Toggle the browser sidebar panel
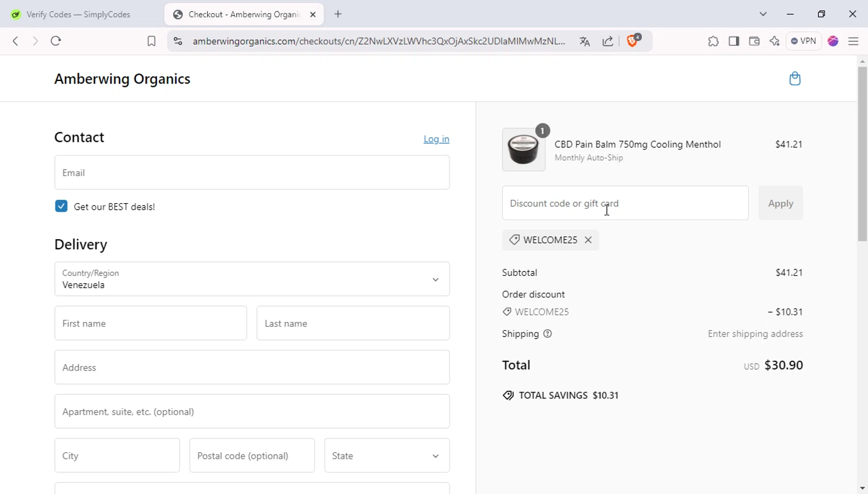 (x=734, y=41)
